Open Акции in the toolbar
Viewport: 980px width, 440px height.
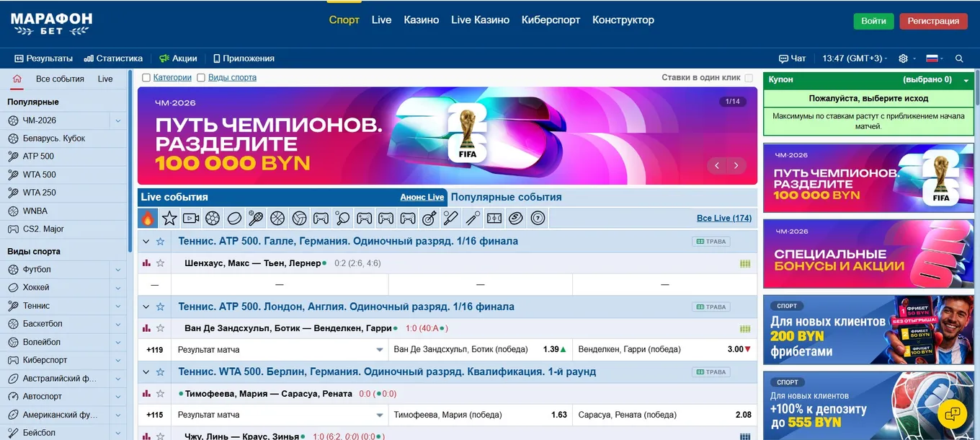(x=178, y=58)
